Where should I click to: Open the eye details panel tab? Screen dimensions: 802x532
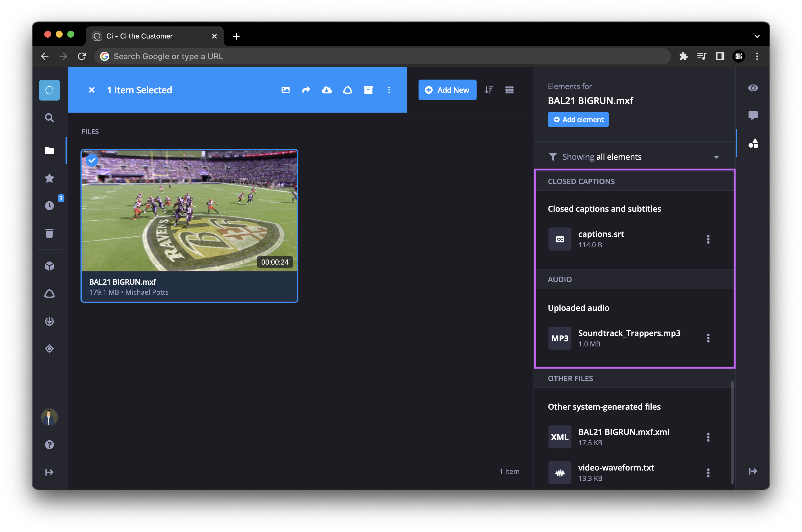pyautogui.click(x=753, y=88)
